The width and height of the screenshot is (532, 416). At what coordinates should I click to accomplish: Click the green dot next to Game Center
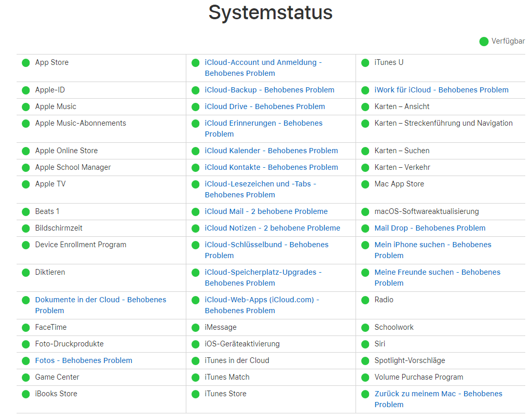pos(26,378)
